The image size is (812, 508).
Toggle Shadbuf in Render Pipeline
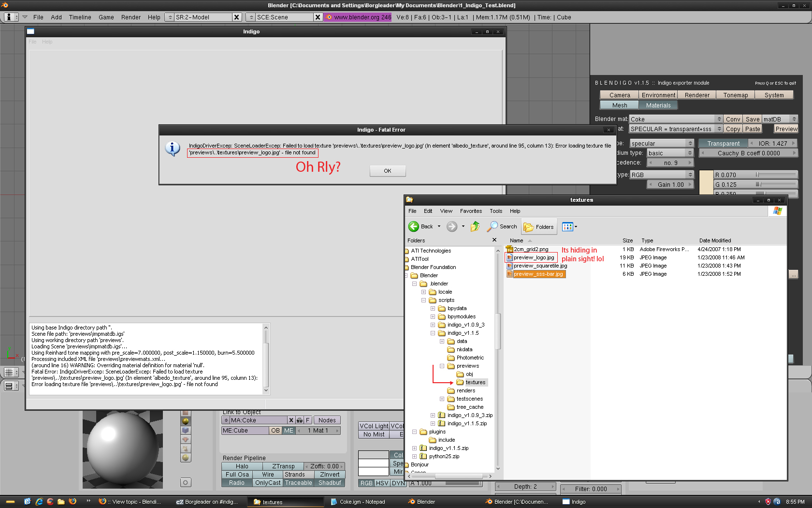tap(330, 483)
